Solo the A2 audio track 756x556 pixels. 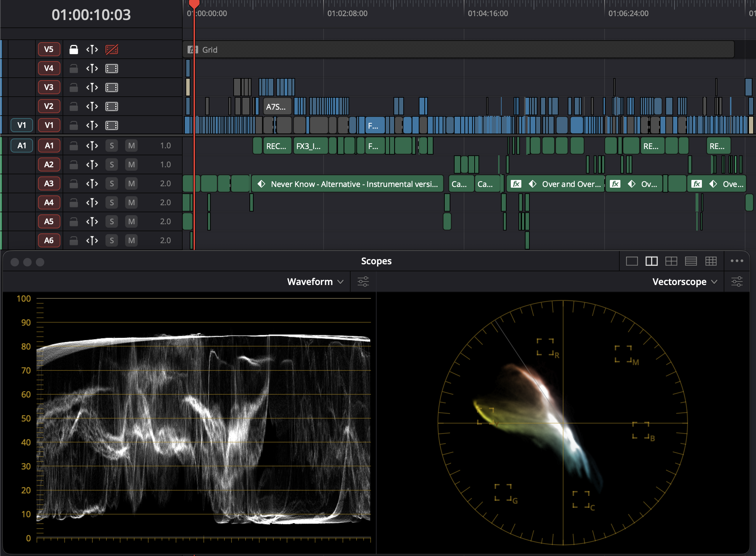coord(112,165)
